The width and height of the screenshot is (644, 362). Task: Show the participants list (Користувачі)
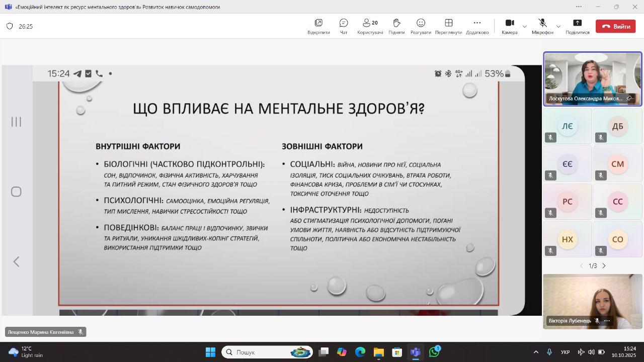[x=370, y=26]
